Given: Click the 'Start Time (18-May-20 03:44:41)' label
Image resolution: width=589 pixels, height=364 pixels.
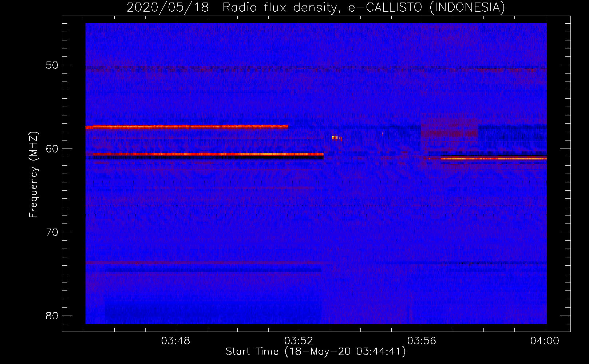Looking at the screenshot, I should (316, 352).
